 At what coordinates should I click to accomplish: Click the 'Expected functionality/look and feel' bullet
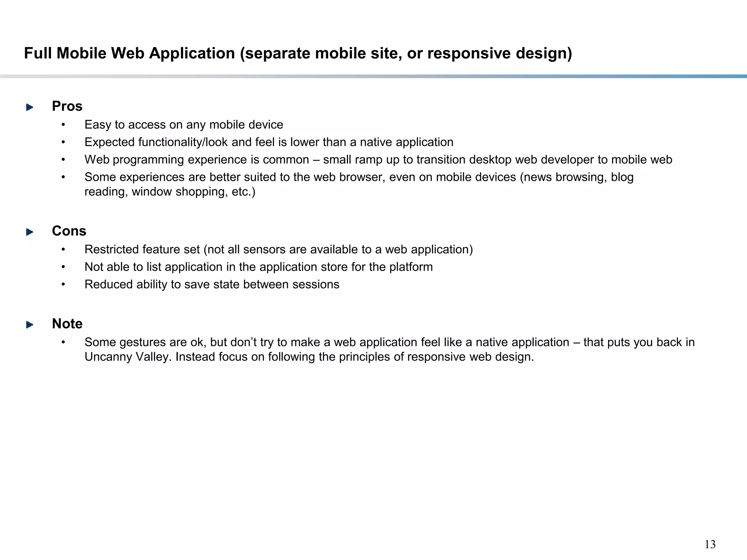[x=269, y=142]
